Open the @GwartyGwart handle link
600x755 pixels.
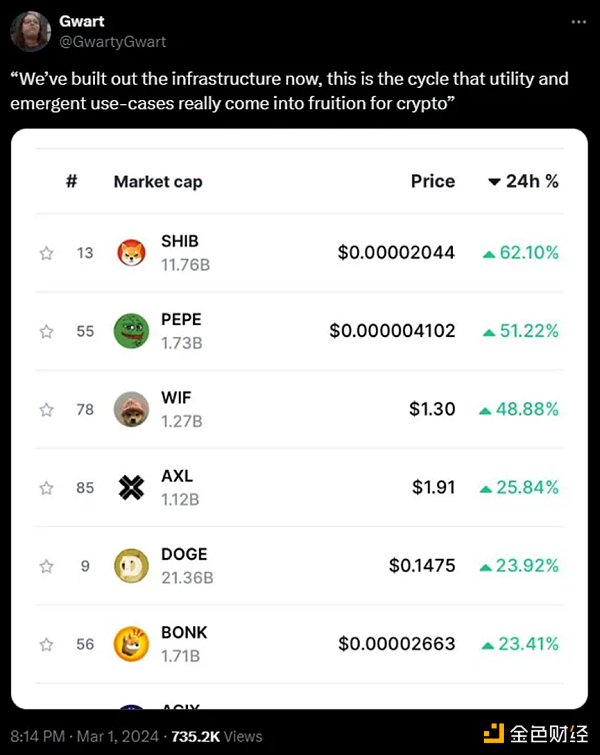coord(113,42)
